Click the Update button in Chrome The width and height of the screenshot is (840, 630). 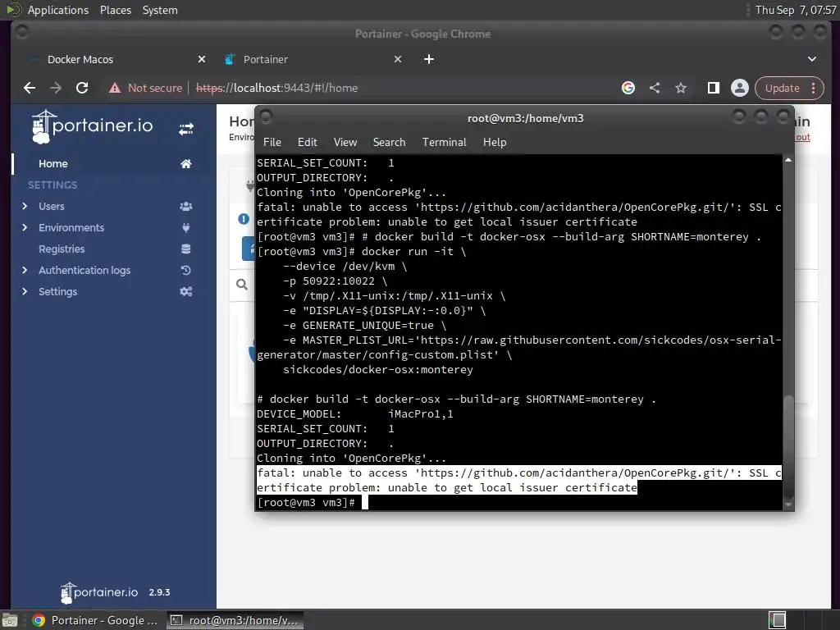point(782,88)
